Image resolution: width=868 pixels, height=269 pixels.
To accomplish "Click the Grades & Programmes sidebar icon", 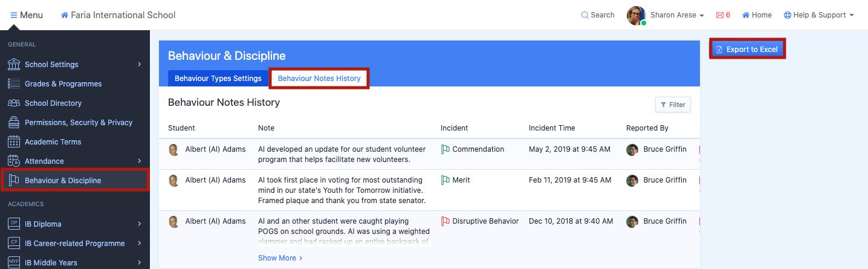I will [x=14, y=84].
